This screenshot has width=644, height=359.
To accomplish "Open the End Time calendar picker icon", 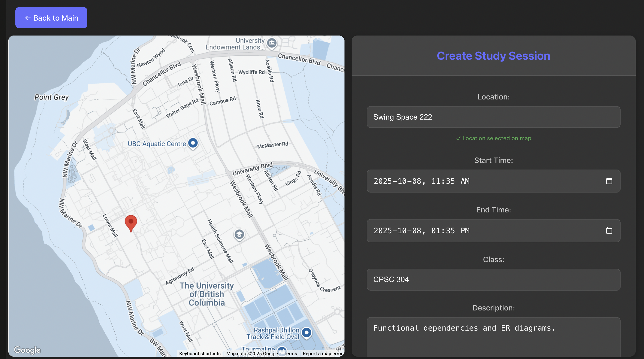I will click(609, 231).
